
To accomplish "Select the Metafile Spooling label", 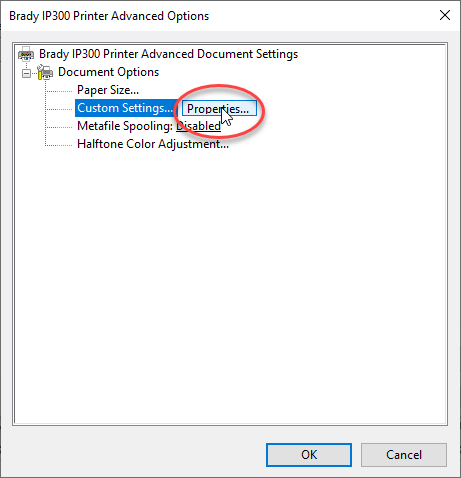I will click(125, 126).
